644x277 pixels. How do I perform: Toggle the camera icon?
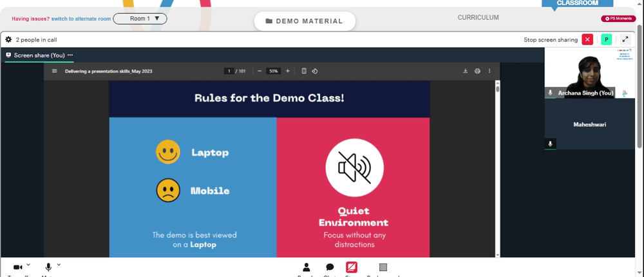pyautogui.click(x=17, y=267)
